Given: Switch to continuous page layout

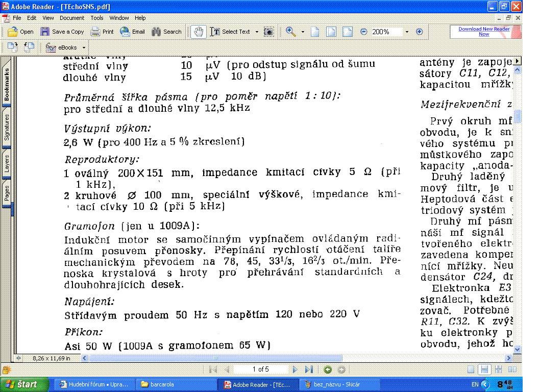Looking at the screenshot, I should [485, 370].
